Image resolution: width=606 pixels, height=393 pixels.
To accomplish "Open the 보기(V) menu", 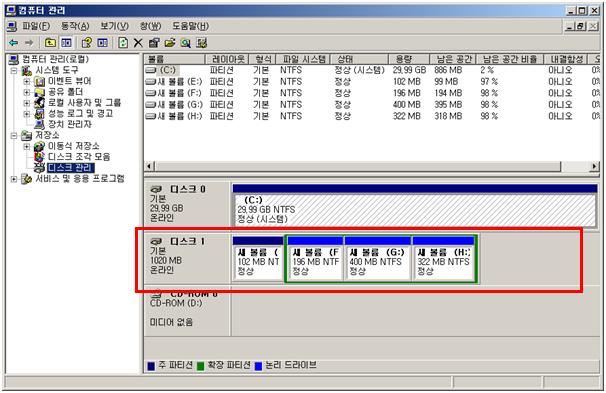I will [114, 26].
